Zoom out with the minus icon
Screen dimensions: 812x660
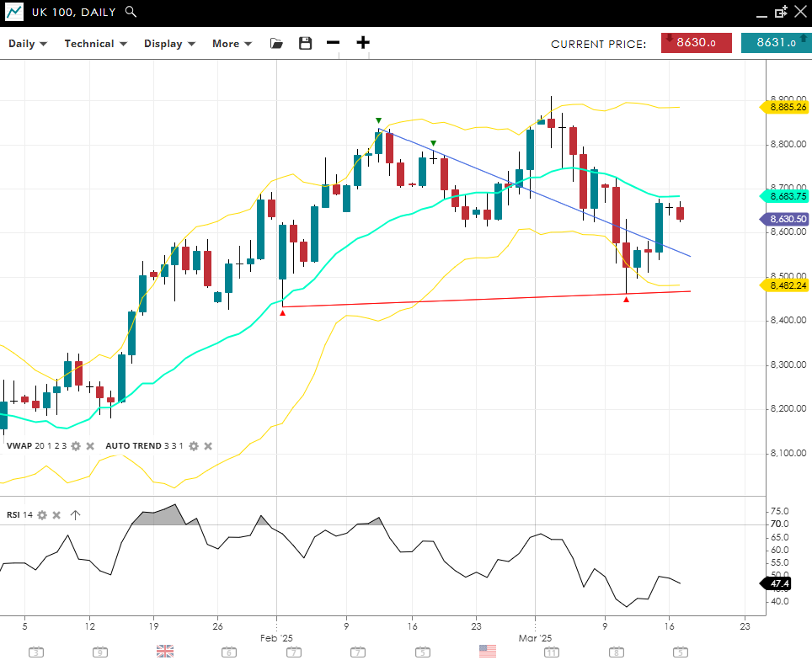click(334, 43)
